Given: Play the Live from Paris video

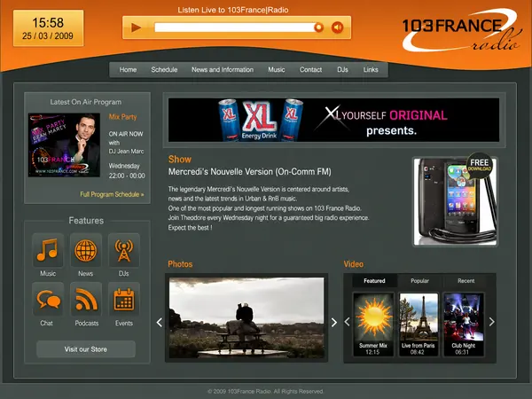Looking at the screenshot, I should click(419, 325).
